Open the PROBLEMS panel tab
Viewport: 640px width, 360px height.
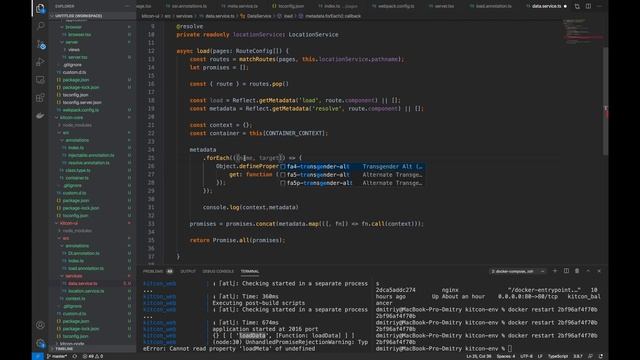158,271
